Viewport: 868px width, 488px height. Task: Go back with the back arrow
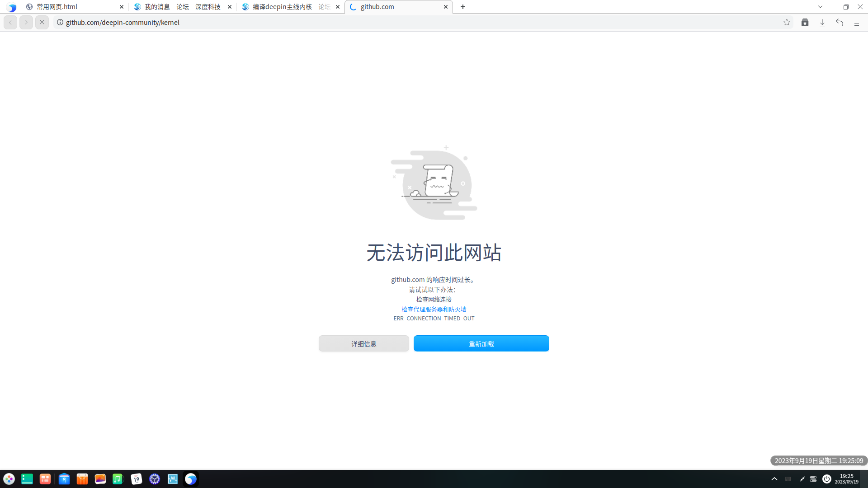point(10,22)
